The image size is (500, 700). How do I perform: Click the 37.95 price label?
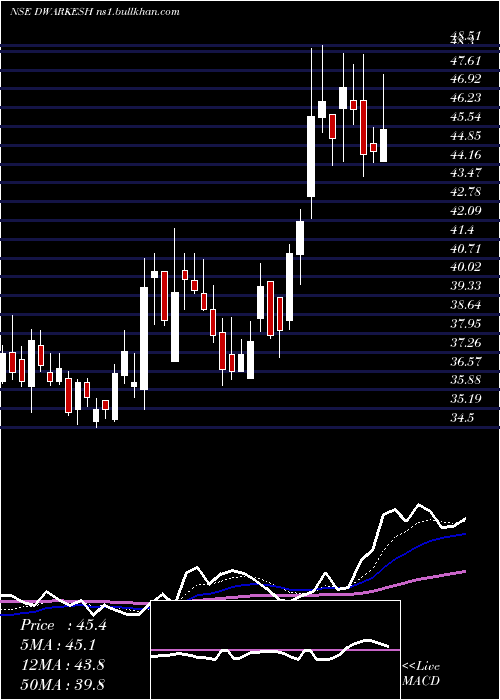[466, 323]
